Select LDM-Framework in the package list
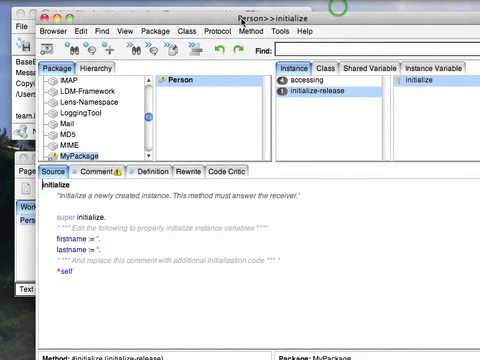 click(87, 91)
